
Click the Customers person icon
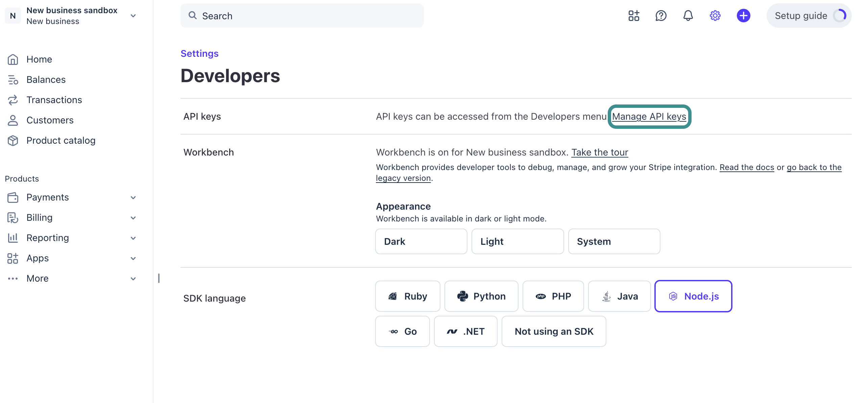click(x=13, y=120)
